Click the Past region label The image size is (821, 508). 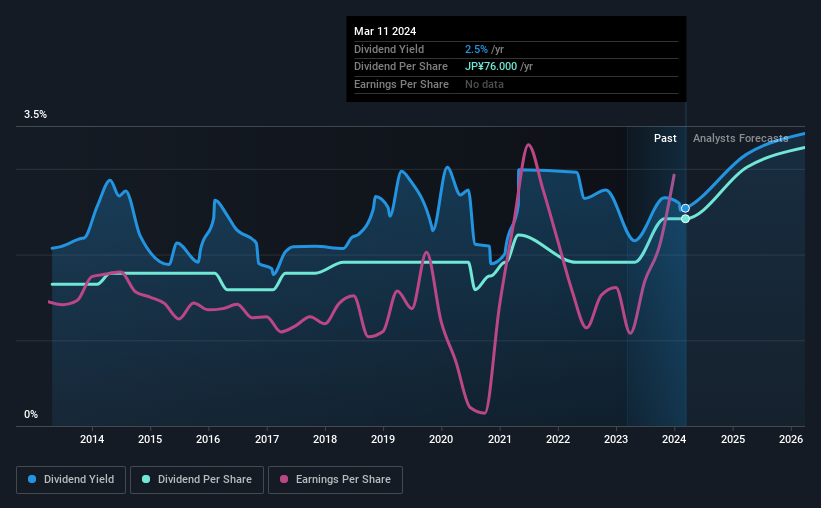point(665,138)
